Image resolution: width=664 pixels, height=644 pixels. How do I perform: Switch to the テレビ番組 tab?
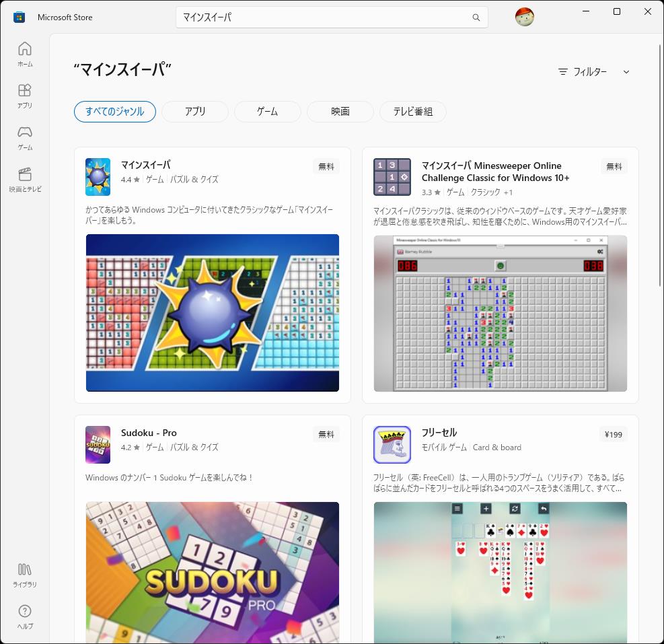point(412,112)
